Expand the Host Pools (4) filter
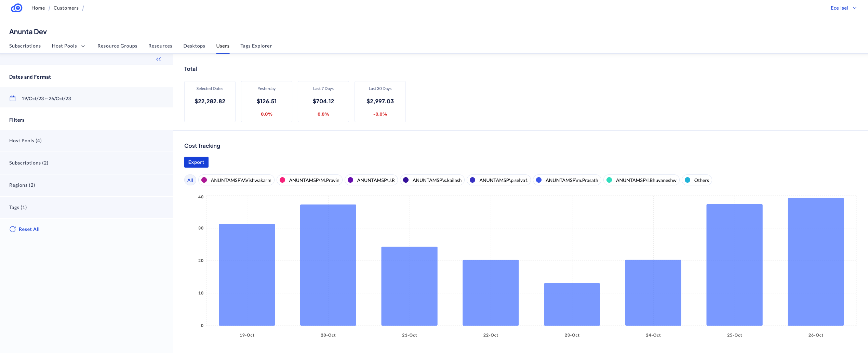Image resolution: width=868 pixels, height=353 pixels. pyautogui.click(x=26, y=141)
